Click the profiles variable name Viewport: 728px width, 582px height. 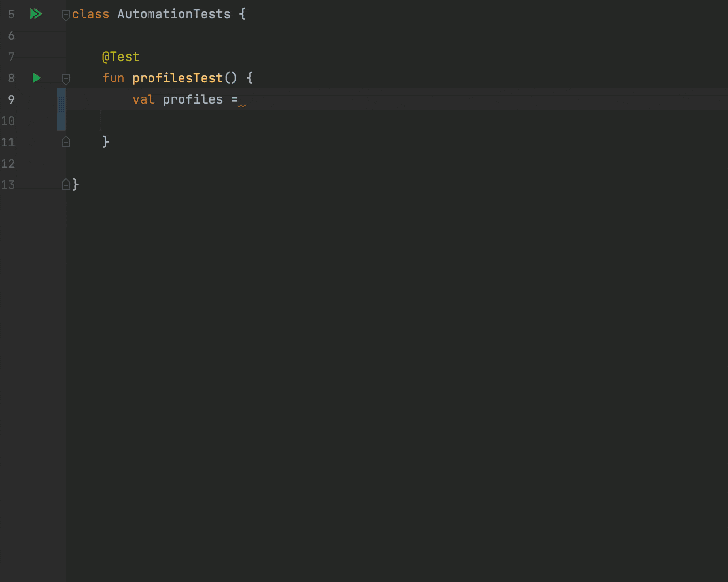pyautogui.click(x=193, y=99)
